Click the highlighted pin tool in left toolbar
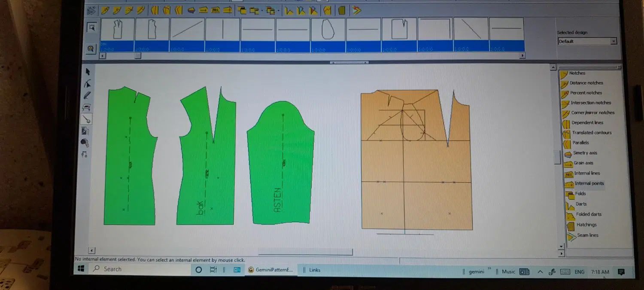644x290 pixels. pyautogui.click(x=87, y=119)
